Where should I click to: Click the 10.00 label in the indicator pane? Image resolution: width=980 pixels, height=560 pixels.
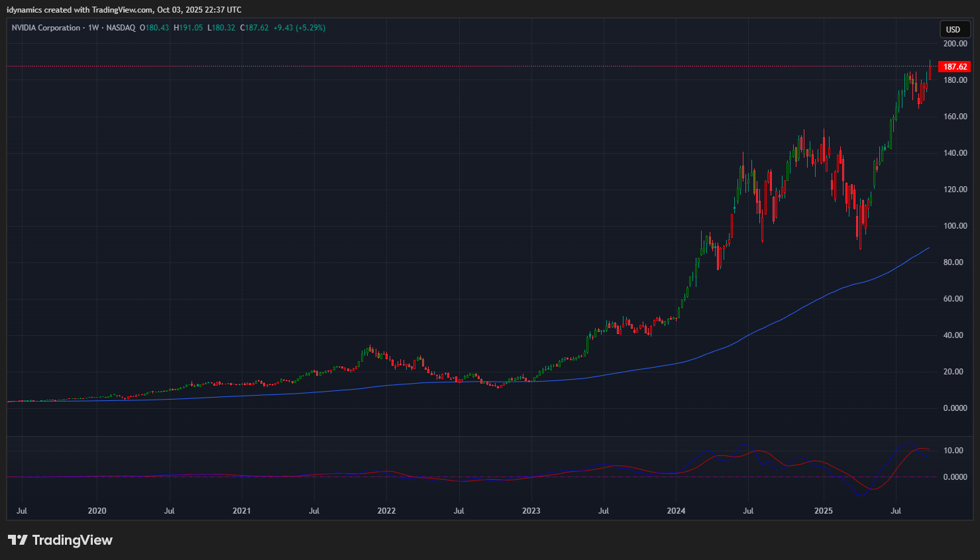tap(953, 451)
